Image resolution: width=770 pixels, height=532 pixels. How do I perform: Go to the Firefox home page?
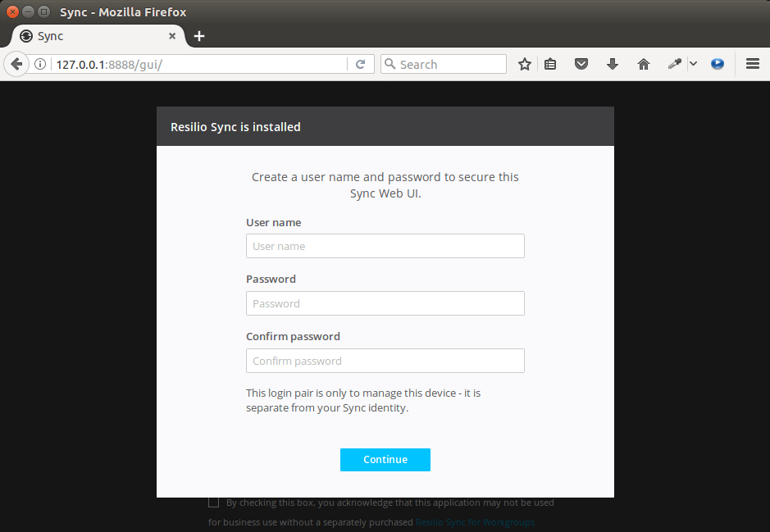click(643, 64)
